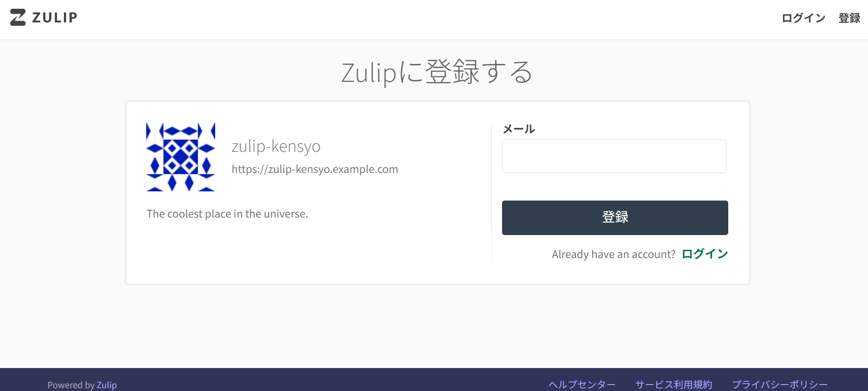868x391 pixels.
Task: Follow ログイン link beside 'Already have an account?'
Action: point(705,254)
